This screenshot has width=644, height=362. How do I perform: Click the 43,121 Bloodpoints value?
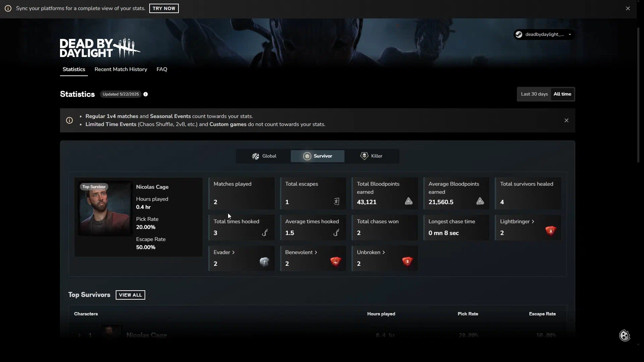[367, 202]
